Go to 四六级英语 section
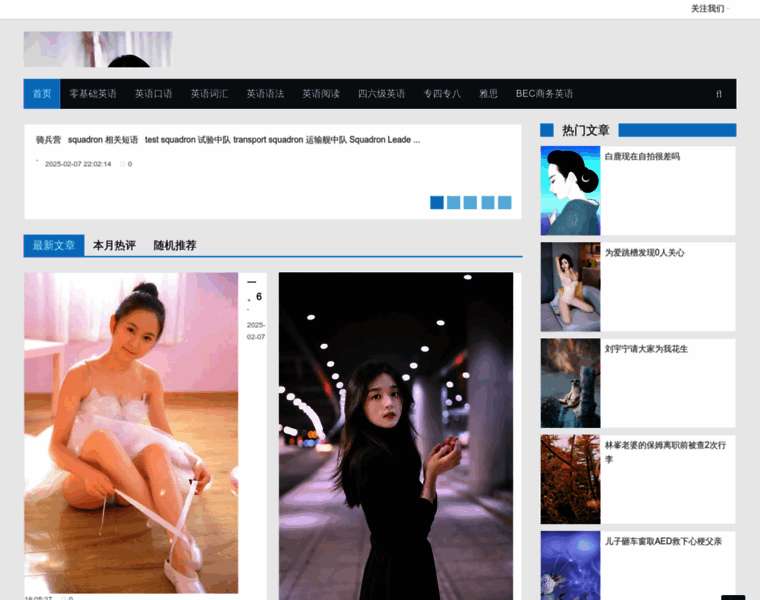The image size is (760, 600). [x=382, y=94]
